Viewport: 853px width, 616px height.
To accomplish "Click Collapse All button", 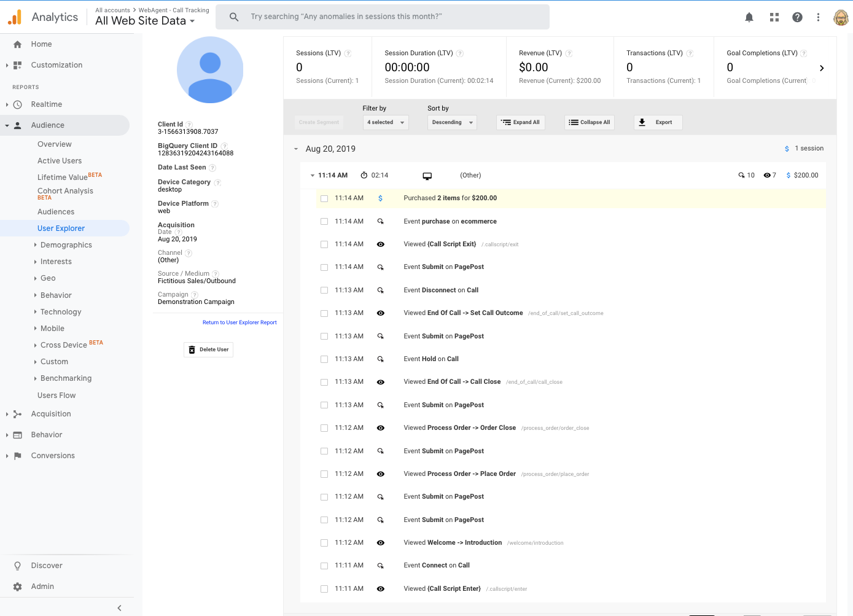I will click(590, 122).
